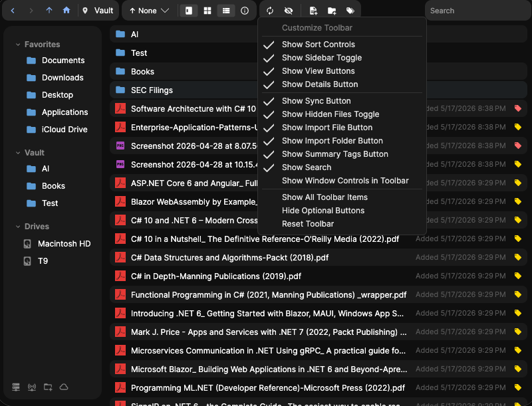This screenshot has width=532, height=406.
Task: Click the import file icon
Action: (x=313, y=11)
